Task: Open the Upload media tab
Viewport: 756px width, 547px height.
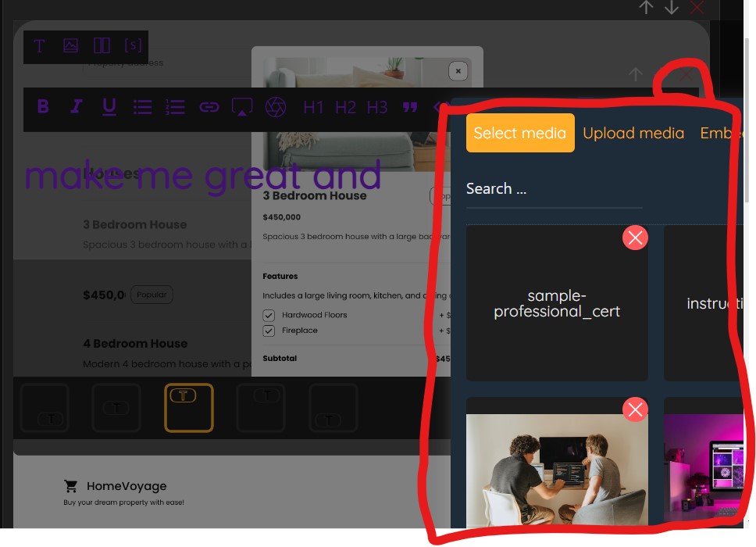Action: pyautogui.click(x=633, y=133)
